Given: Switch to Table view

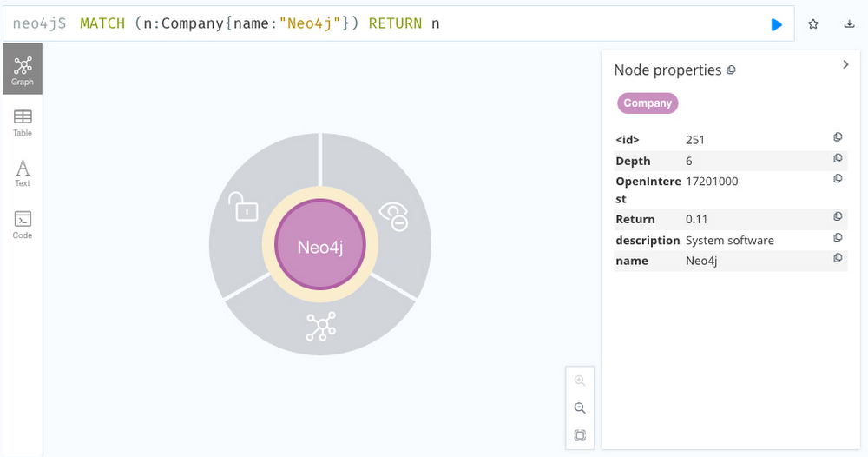Looking at the screenshot, I should [x=23, y=123].
